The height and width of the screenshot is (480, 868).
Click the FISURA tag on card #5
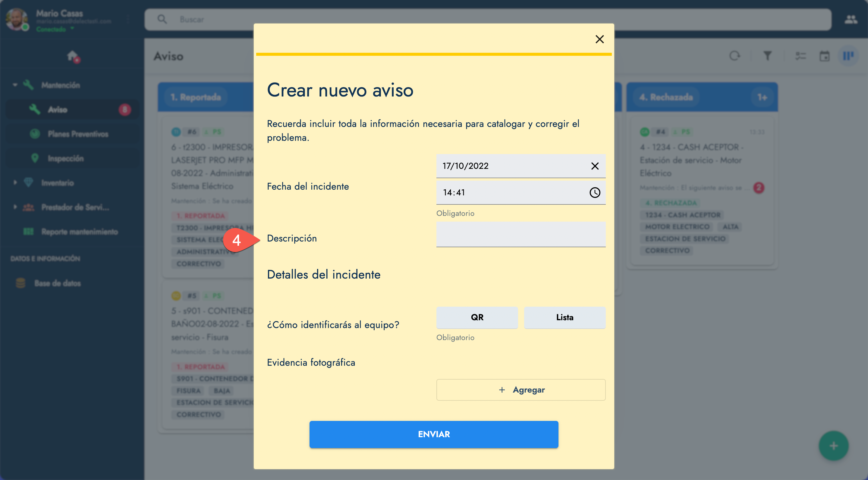coord(188,391)
